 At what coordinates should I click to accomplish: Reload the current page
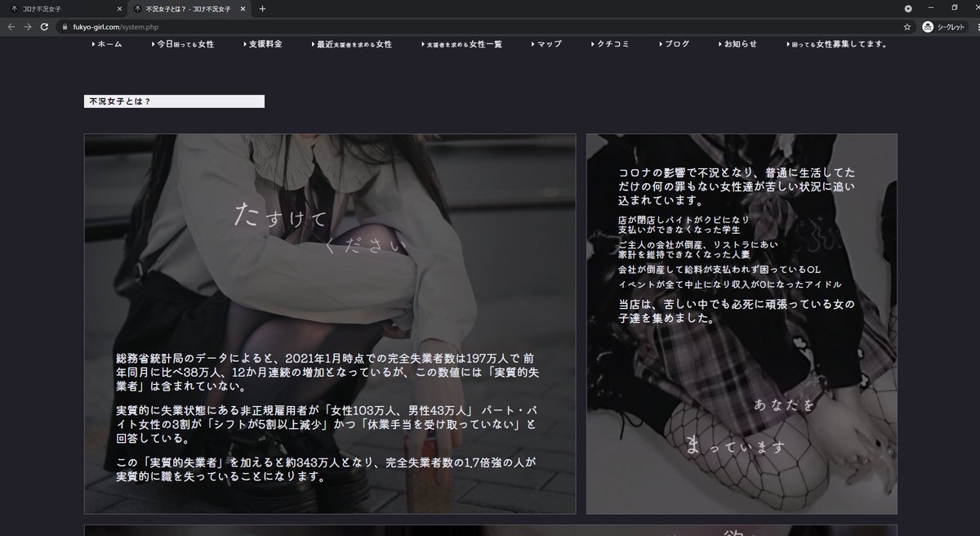click(46, 26)
